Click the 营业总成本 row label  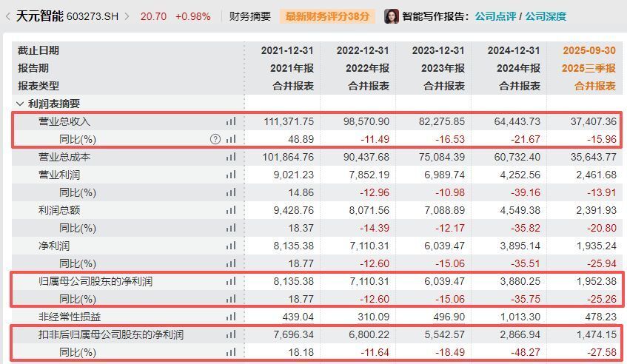(64, 157)
